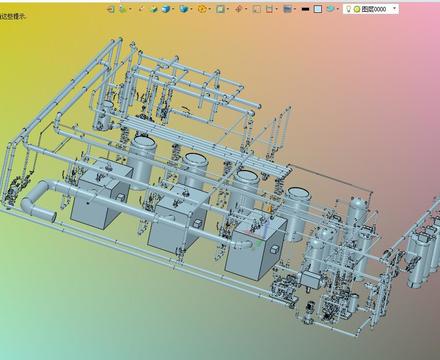The image size is (440, 360).
Task: Select the blue shaded cube icon
Action: 166,9
